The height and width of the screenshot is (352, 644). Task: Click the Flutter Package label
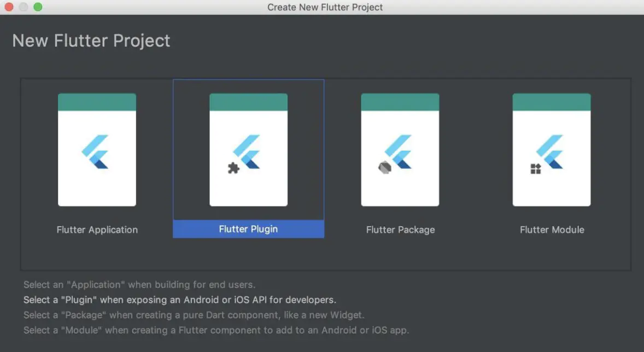click(400, 230)
